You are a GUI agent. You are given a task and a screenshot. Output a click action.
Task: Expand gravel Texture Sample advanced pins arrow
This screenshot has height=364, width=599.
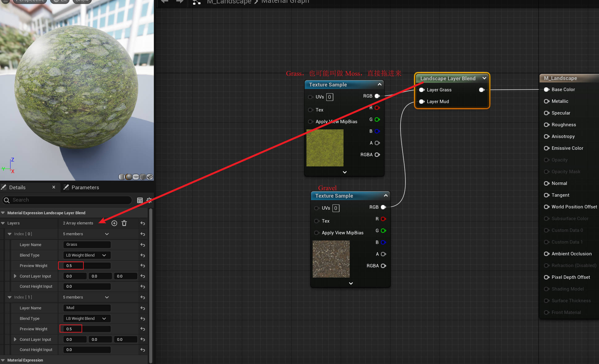351,283
